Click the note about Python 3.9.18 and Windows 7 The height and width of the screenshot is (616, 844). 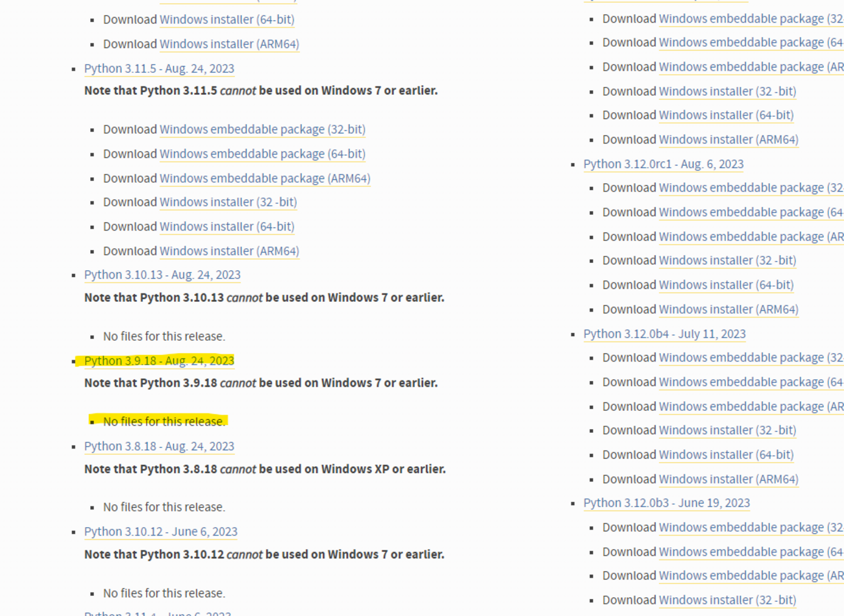pos(261,383)
